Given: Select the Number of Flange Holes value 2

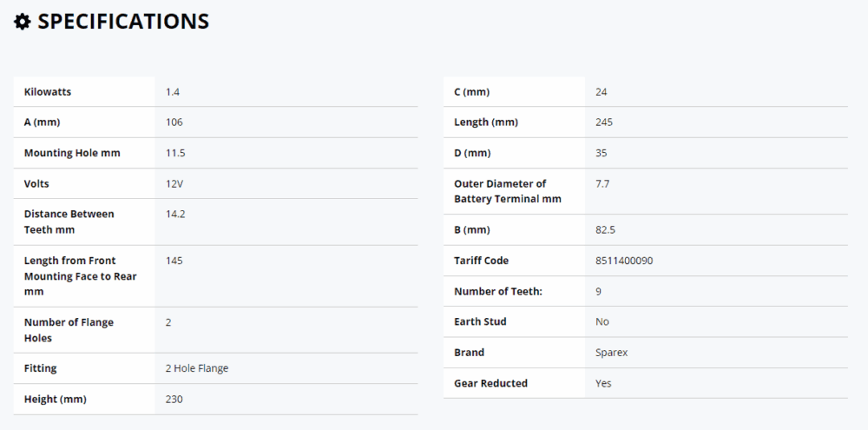Looking at the screenshot, I should point(168,322).
